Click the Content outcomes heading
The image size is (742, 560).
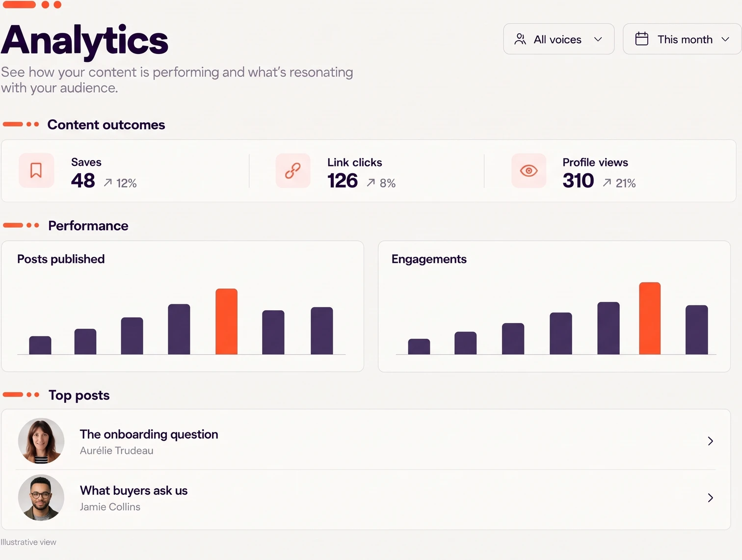click(x=106, y=125)
